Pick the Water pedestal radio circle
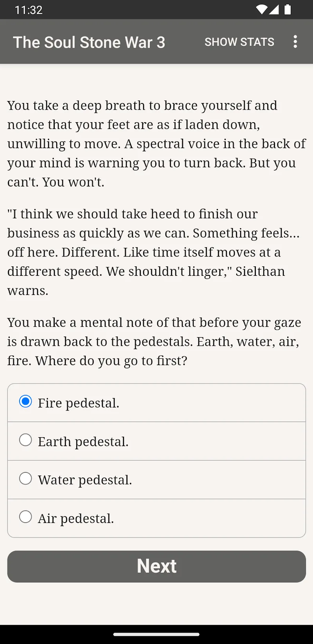 coord(25,478)
